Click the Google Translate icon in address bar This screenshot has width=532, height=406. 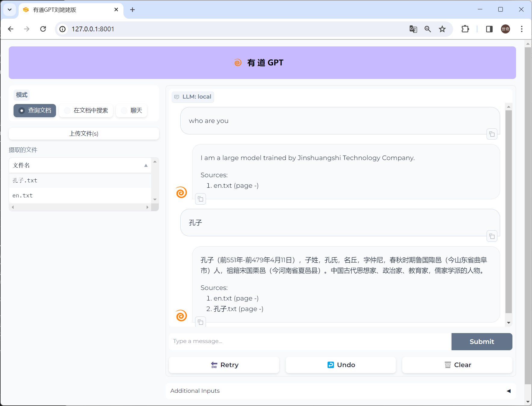tap(413, 29)
